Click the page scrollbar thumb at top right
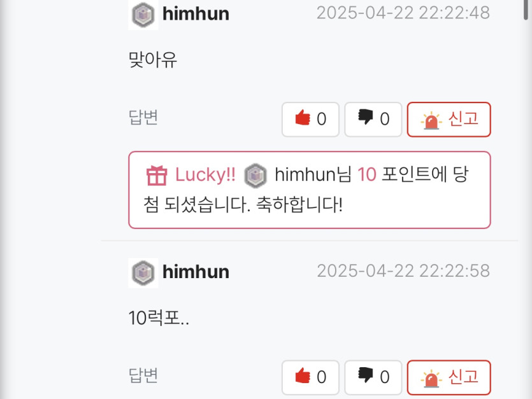This screenshot has height=399, width=532. [528, 10]
